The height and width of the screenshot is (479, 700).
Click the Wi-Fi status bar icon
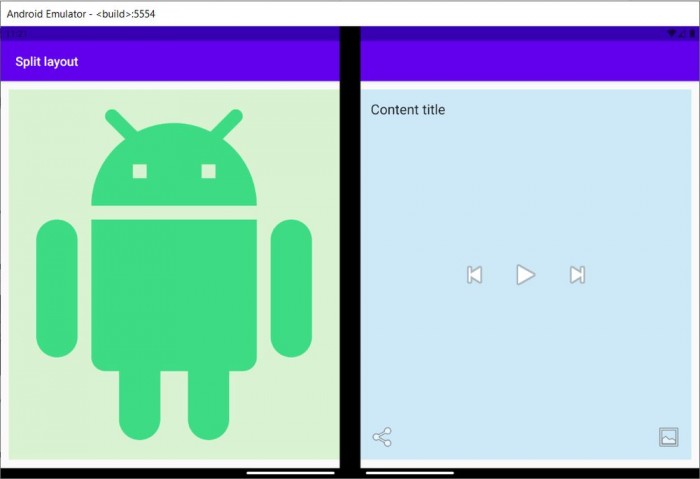click(671, 33)
